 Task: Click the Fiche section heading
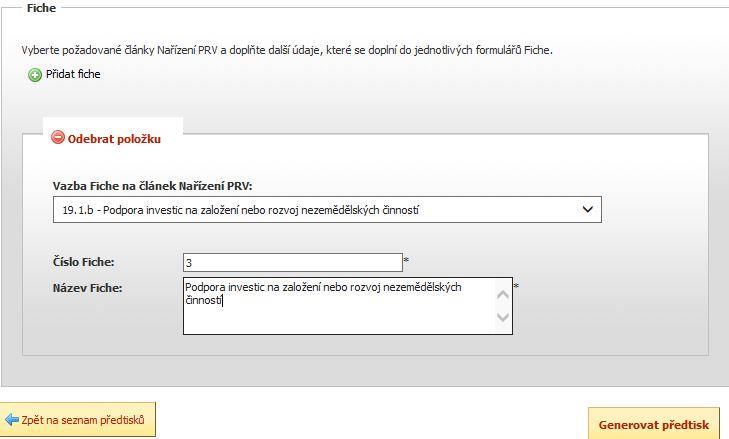pyautogui.click(x=41, y=8)
